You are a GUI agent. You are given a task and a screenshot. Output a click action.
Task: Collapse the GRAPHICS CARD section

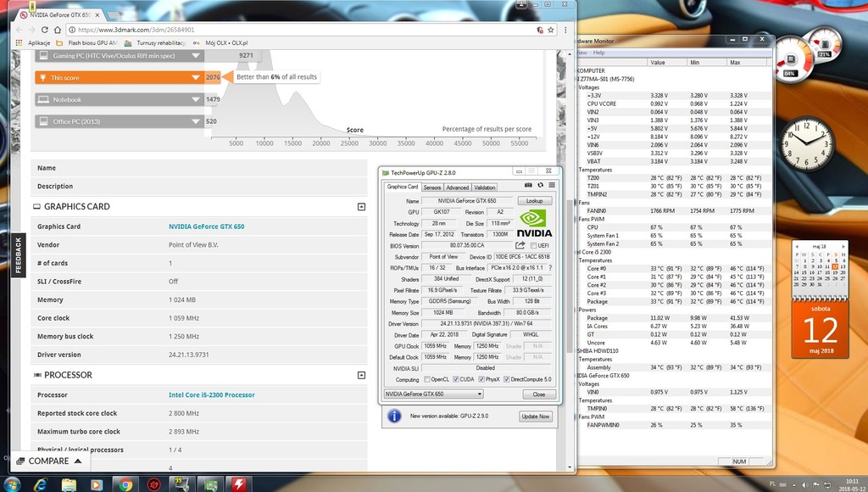[361, 207]
